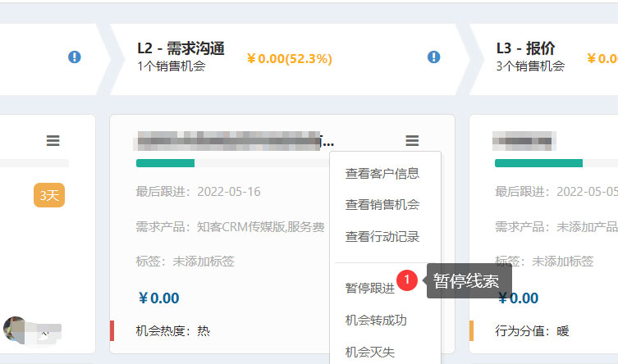Screen dimensions: 618x364
Task: Click hamburger menu icon on leftmost card
Action: tap(53, 141)
